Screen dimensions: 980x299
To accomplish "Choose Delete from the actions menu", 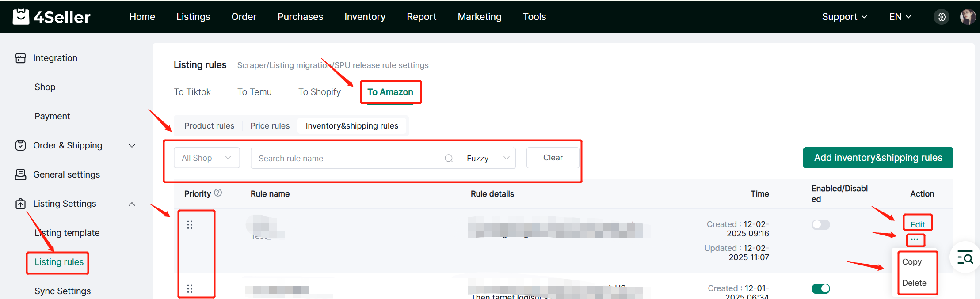I will (914, 283).
